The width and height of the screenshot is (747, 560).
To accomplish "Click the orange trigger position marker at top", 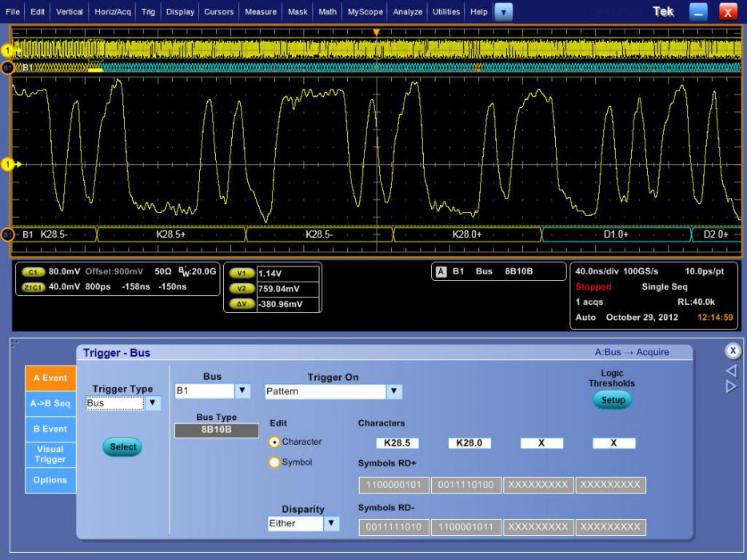I will 377,33.
